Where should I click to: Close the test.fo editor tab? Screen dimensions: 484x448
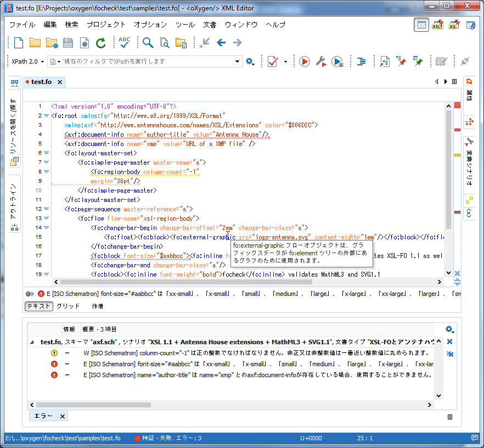point(60,82)
